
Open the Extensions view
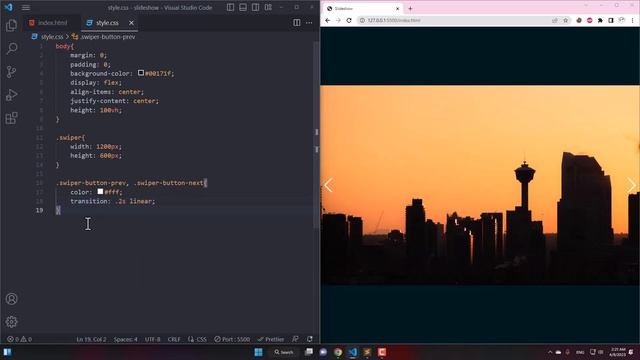(11, 118)
